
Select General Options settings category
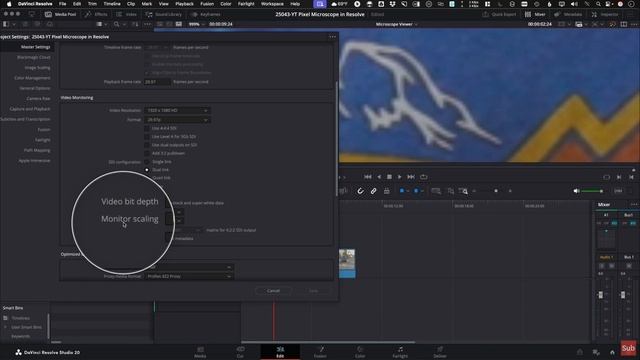(x=35, y=88)
